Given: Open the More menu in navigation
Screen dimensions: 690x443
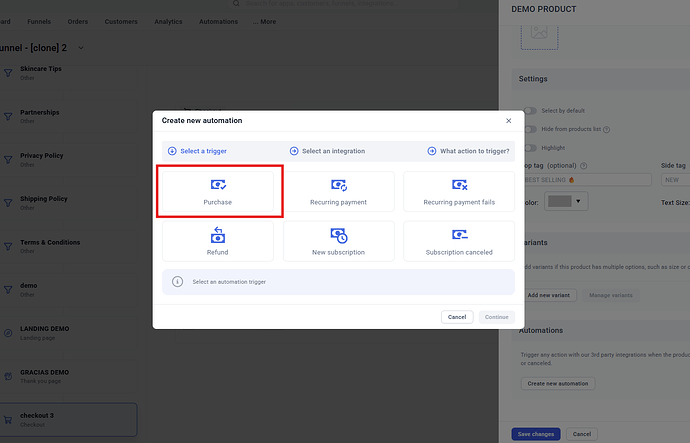Looking at the screenshot, I should point(264,21).
